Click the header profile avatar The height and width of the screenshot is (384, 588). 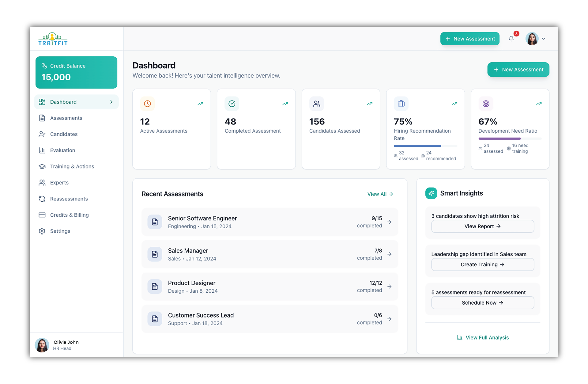click(x=532, y=39)
